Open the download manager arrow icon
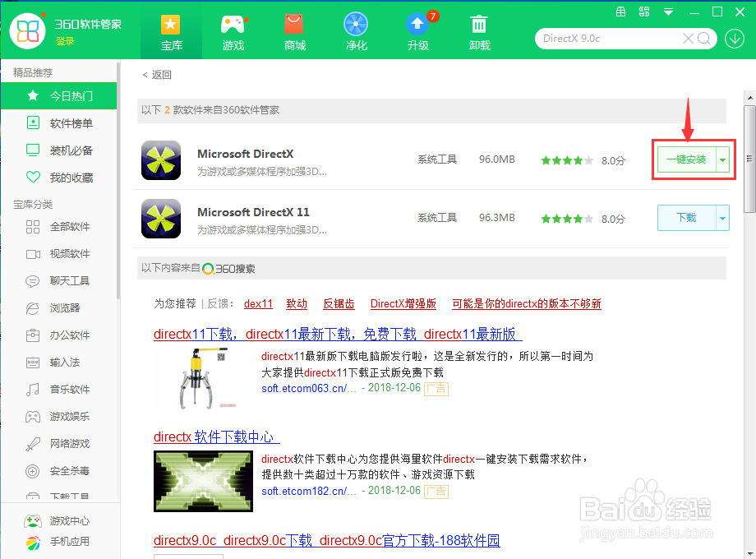Image resolution: width=756 pixels, height=559 pixels. coord(735,39)
